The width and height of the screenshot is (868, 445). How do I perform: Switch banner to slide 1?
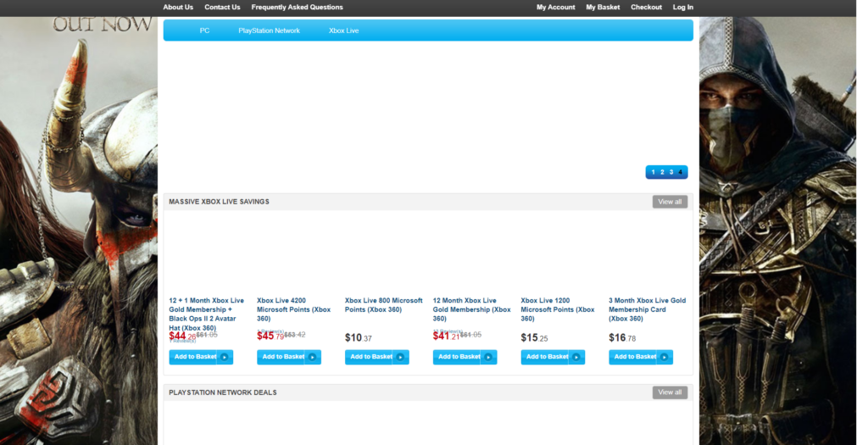[x=653, y=172]
